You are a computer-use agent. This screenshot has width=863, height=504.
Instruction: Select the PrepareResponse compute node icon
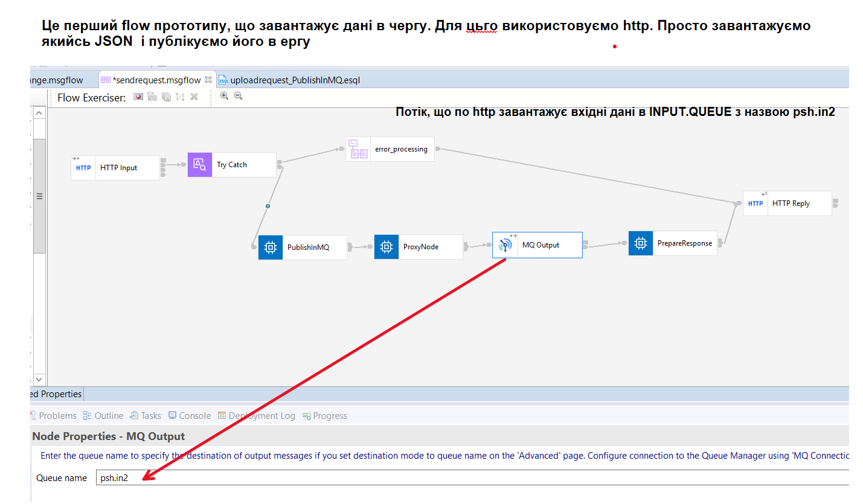click(641, 243)
